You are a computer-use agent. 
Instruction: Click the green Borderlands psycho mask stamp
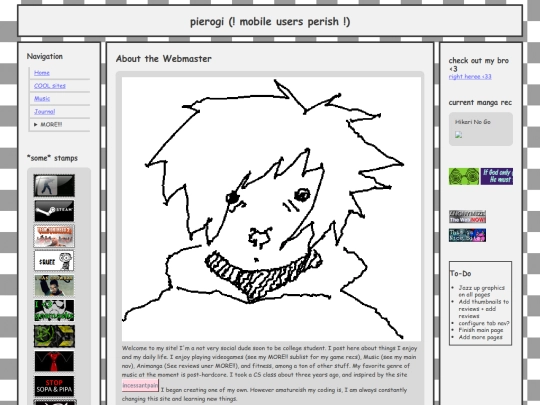coord(54,311)
